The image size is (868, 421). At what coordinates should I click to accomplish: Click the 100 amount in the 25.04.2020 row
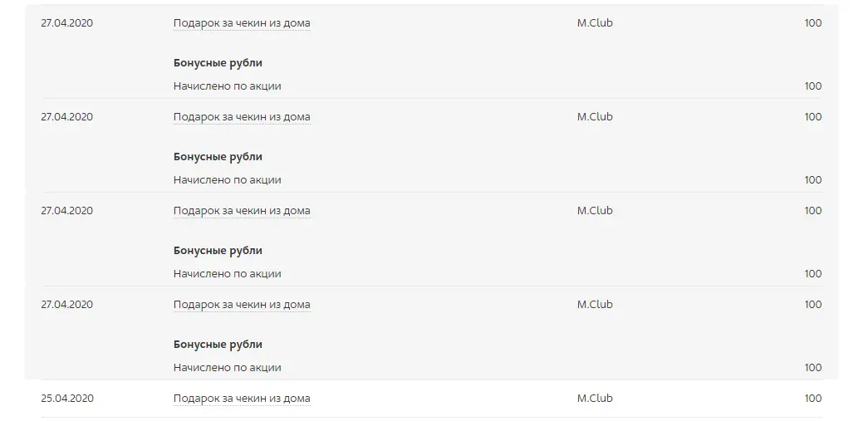812,399
